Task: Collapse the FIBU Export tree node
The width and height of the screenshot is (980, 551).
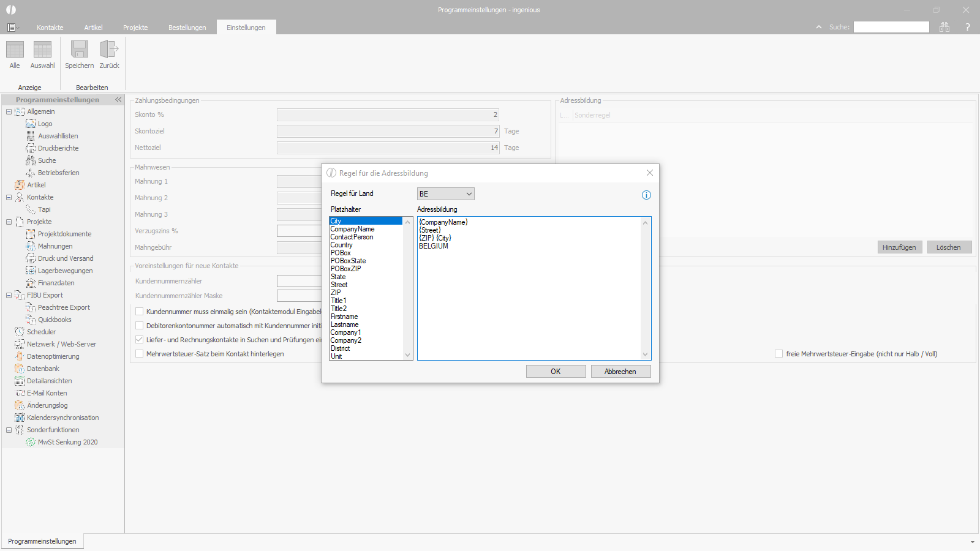Action: 9,295
